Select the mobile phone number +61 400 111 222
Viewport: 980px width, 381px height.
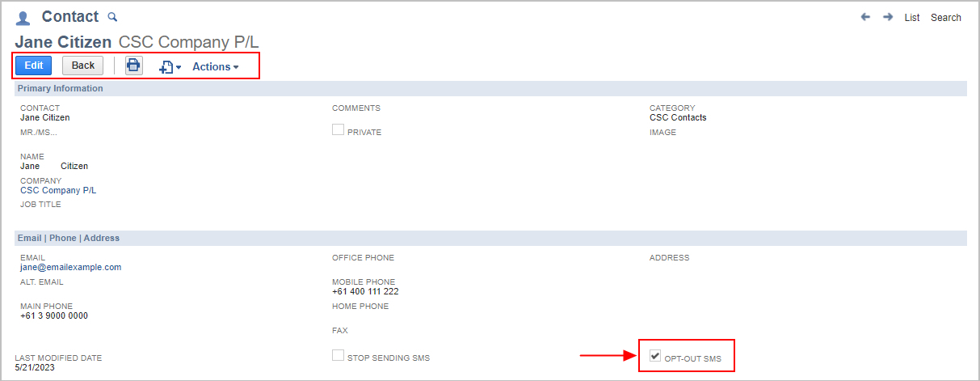click(x=365, y=291)
